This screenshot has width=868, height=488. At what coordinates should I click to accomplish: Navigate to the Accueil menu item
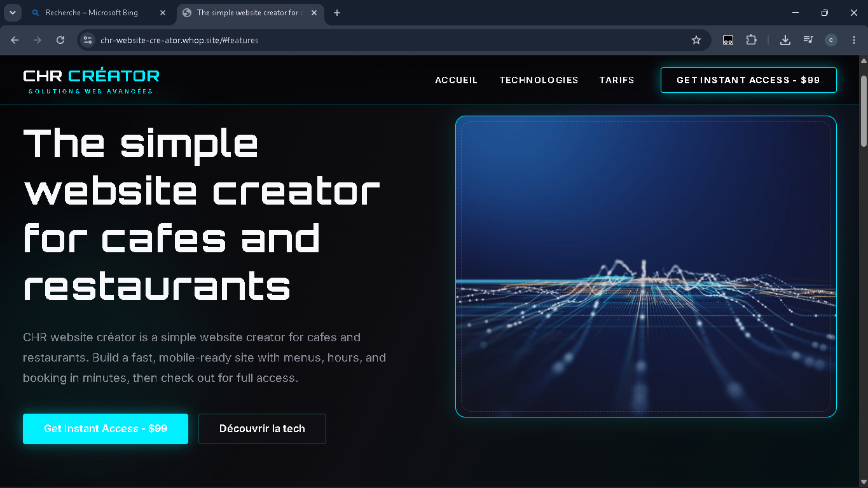456,80
